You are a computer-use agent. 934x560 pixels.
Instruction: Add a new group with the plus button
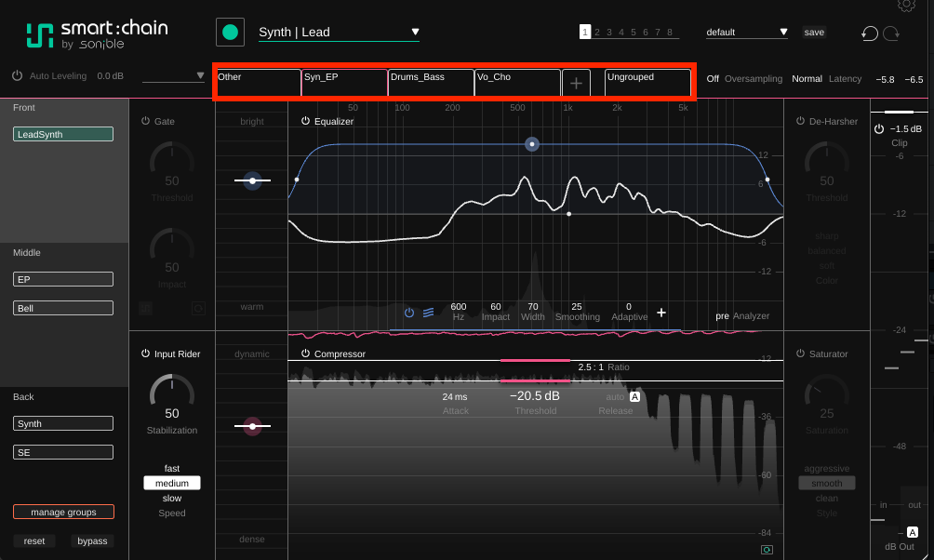point(576,83)
